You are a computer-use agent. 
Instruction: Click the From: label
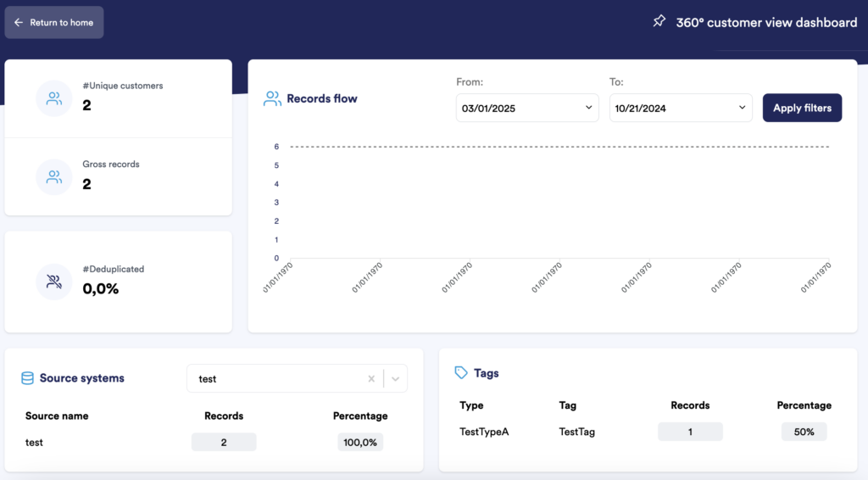(x=470, y=82)
